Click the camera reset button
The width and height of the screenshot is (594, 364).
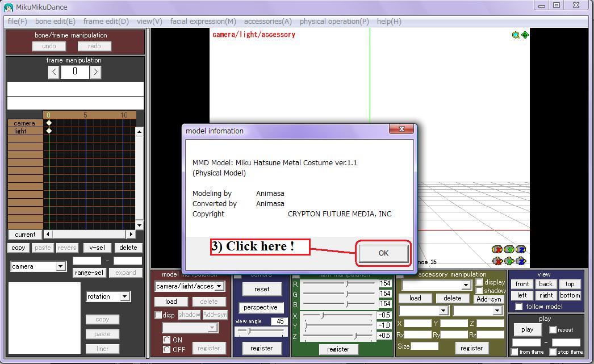point(262,289)
